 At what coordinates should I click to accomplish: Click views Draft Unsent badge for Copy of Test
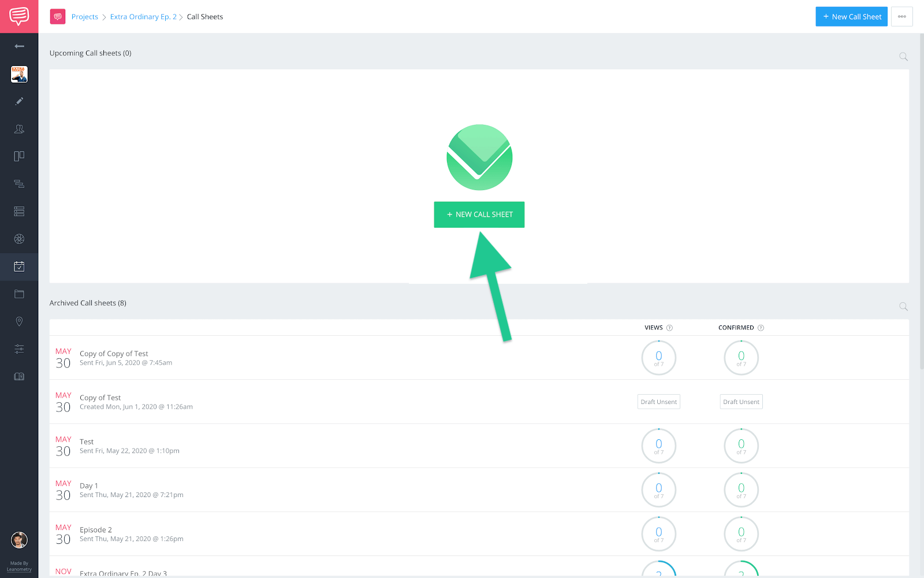click(659, 402)
